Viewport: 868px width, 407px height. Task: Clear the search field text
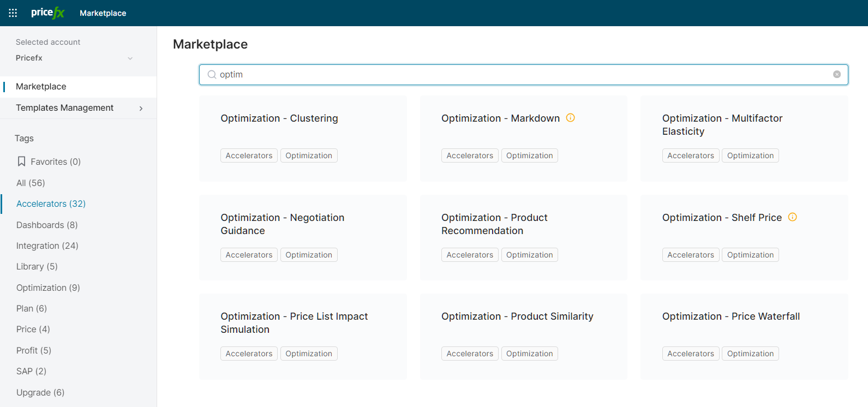tap(836, 74)
